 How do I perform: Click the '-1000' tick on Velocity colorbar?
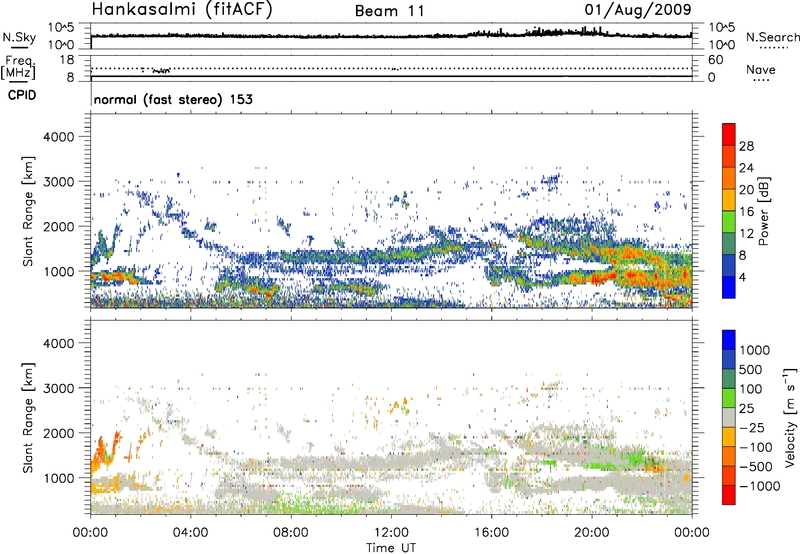click(x=760, y=486)
